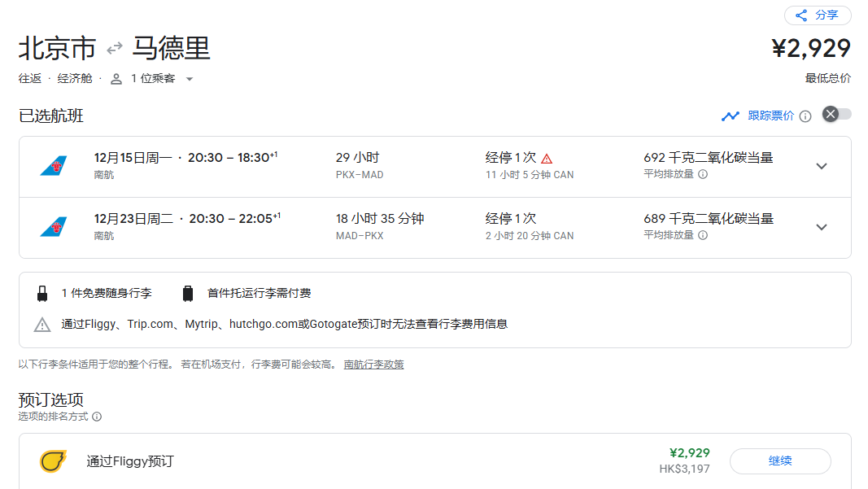The image size is (868, 489).
Task: Open the 南航行李政策 link
Action: click(373, 365)
